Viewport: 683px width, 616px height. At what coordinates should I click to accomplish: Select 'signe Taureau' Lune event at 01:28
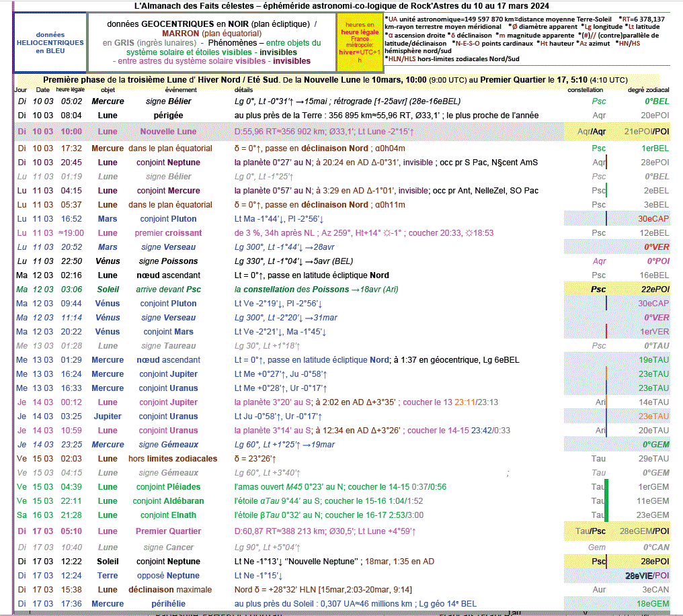tap(168, 346)
